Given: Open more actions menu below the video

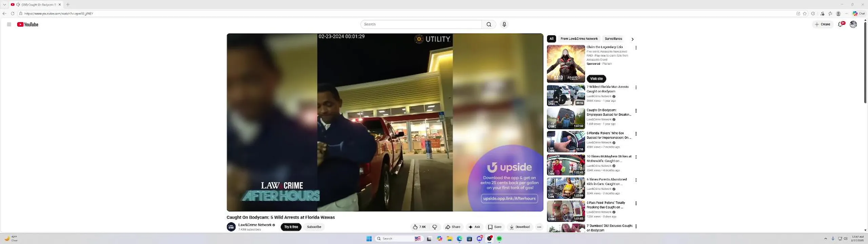Looking at the screenshot, I should (x=539, y=227).
